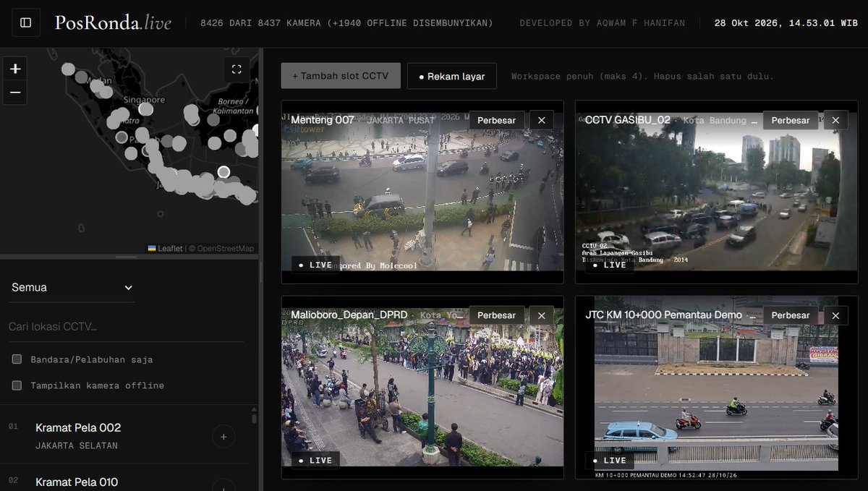The image size is (868, 491).
Task: Focus the Cari lokasi CCTV search field
Action: click(126, 327)
